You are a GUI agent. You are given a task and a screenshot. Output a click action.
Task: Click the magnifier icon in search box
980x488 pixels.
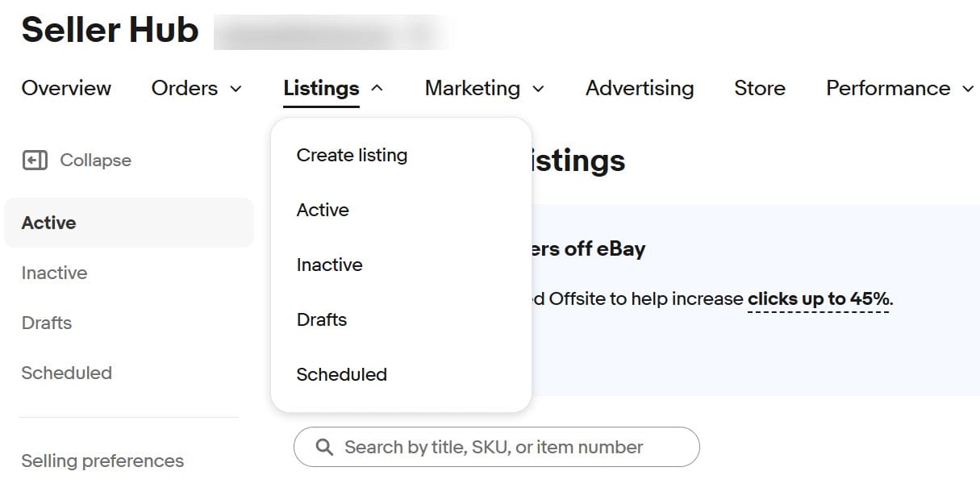324,447
